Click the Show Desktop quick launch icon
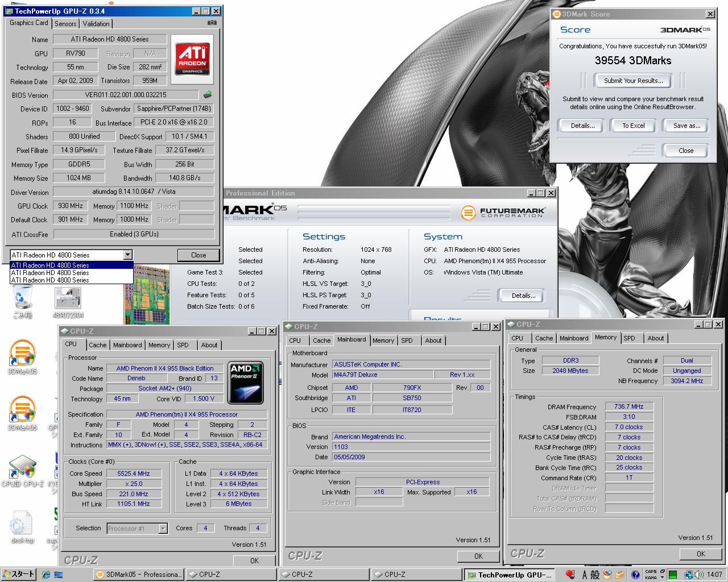This screenshot has height=582, width=728. [x=58, y=575]
